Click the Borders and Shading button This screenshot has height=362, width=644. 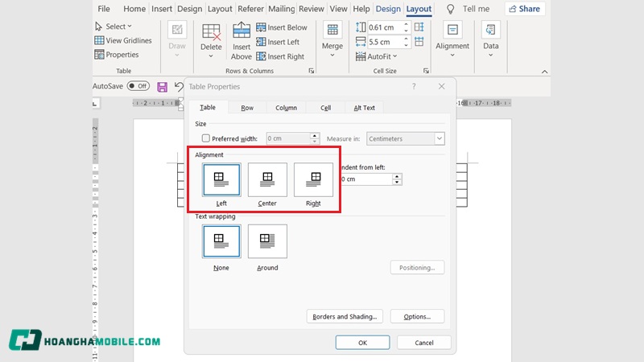(x=344, y=317)
